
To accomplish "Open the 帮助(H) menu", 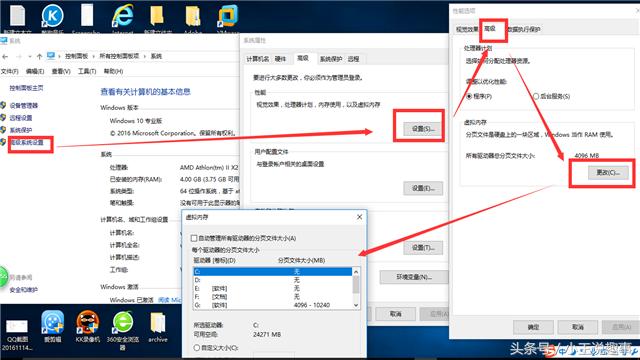I will point(113,71).
